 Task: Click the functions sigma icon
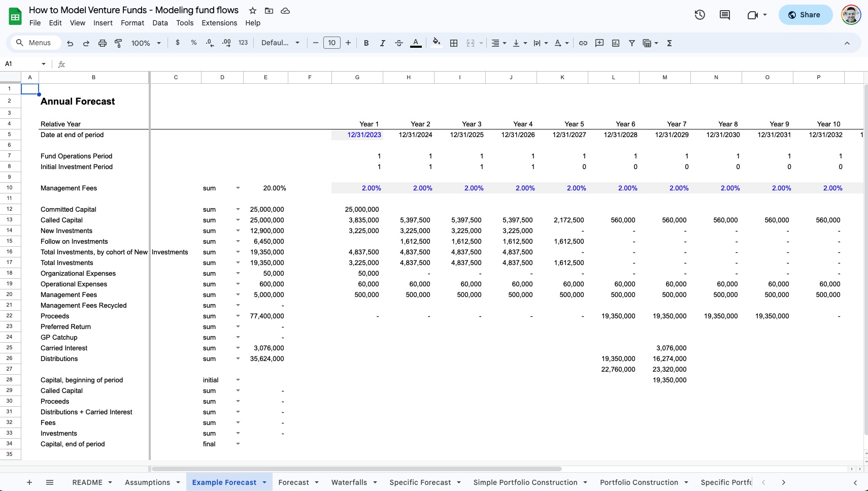670,43
